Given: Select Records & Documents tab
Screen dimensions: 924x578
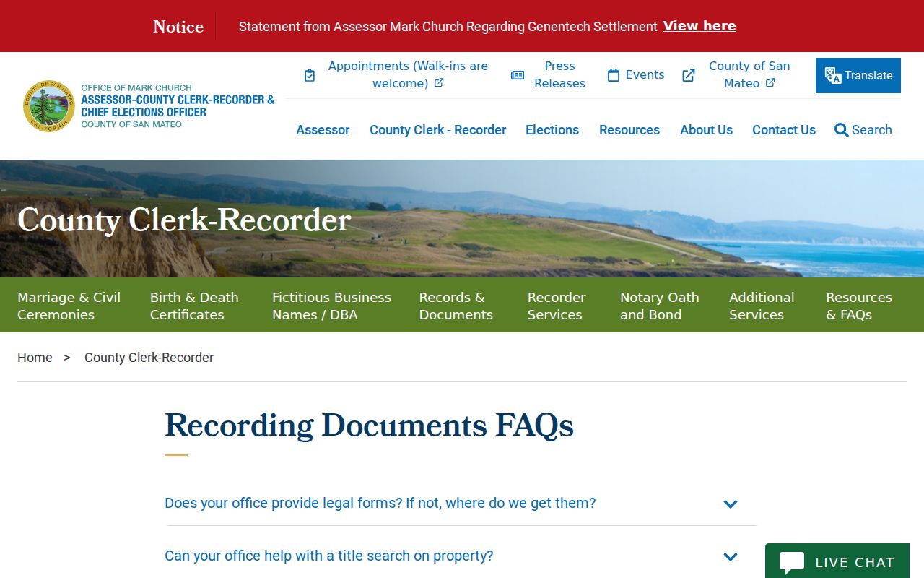Looking at the screenshot, I should click(x=456, y=306).
